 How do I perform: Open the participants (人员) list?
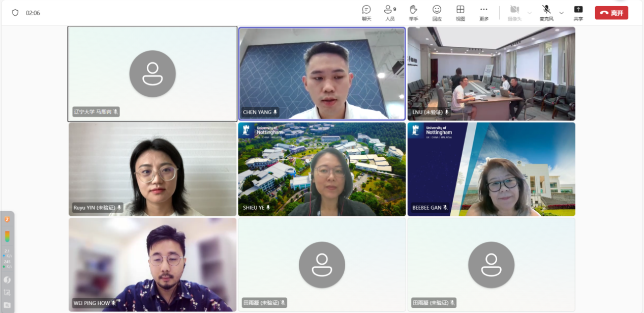(390, 13)
